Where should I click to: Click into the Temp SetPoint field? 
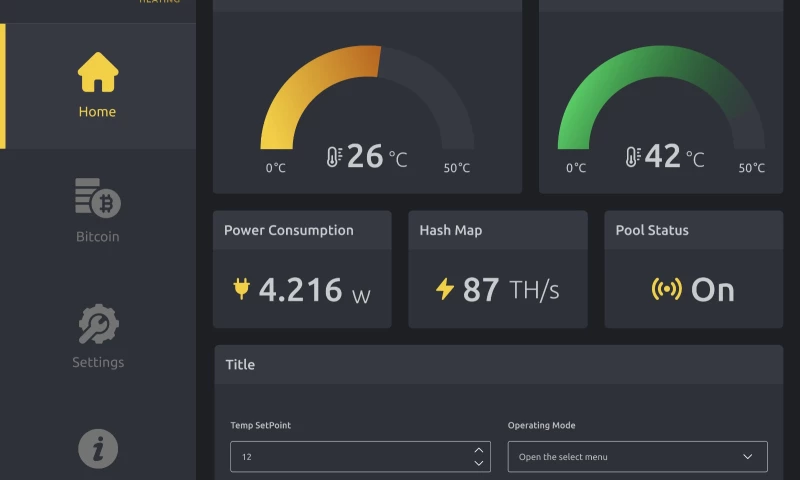(345, 457)
